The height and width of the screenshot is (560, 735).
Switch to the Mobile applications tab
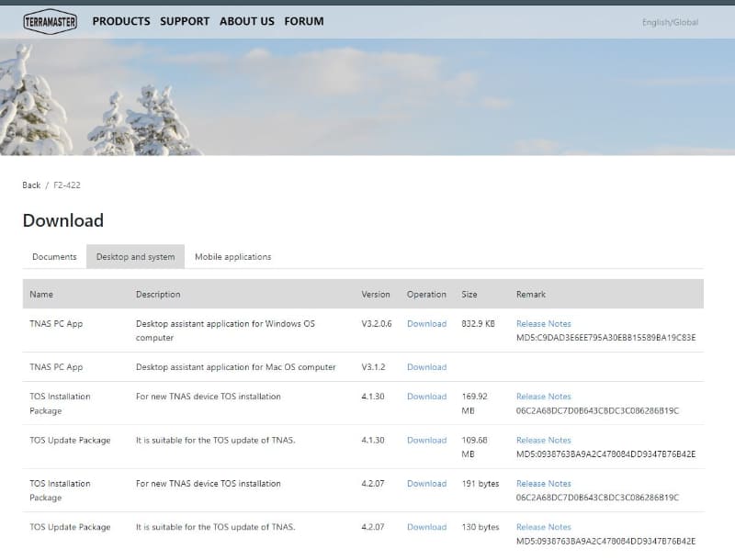pos(232,257)
